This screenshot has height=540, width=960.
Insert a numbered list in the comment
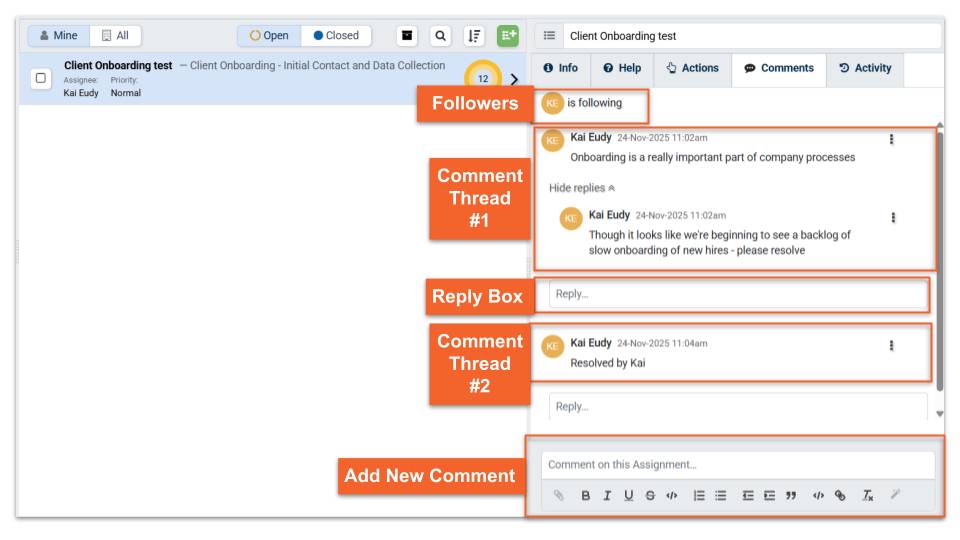point(699,496)
